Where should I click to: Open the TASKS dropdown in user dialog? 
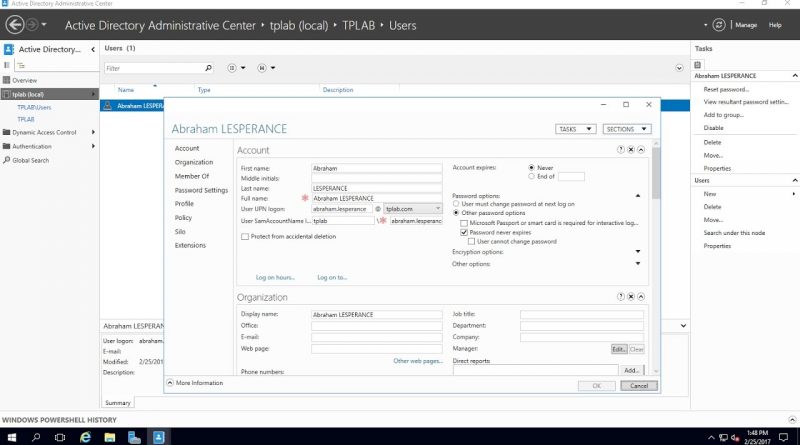point(575,129)
